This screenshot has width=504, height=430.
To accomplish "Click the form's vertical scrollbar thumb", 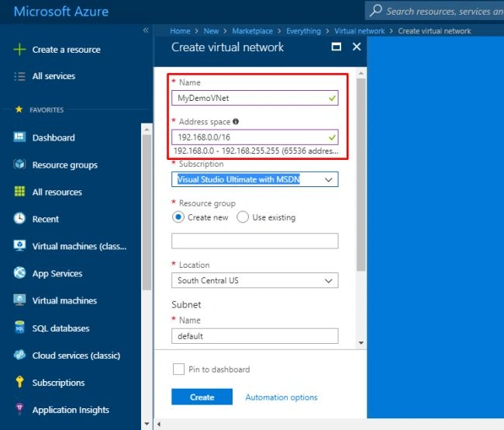I will tap(361, 175).
